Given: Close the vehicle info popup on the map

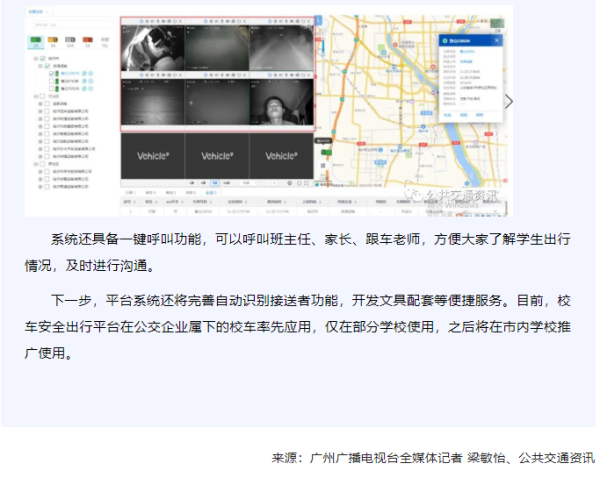Looking at the screenshot, I should pyautogui.click(x=499, y=38).
